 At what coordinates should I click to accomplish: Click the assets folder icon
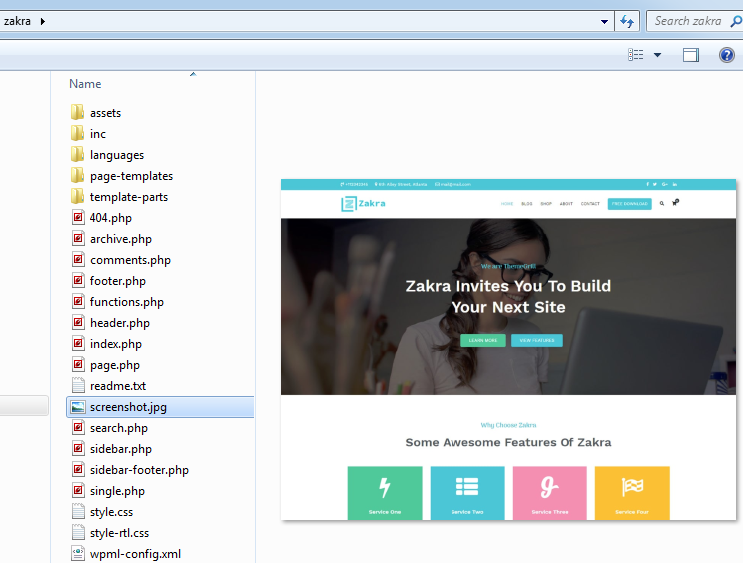click(x=78, y=113)
